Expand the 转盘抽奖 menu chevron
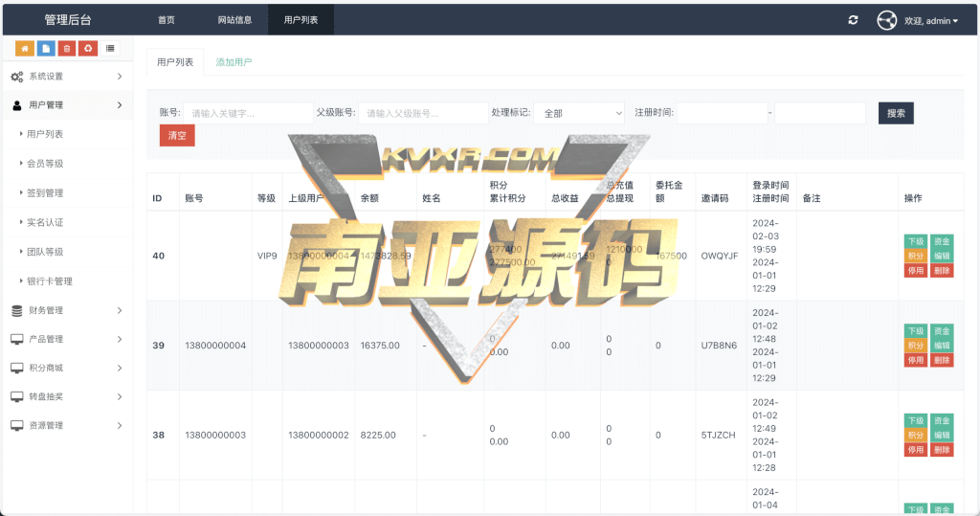 [120, 396]
